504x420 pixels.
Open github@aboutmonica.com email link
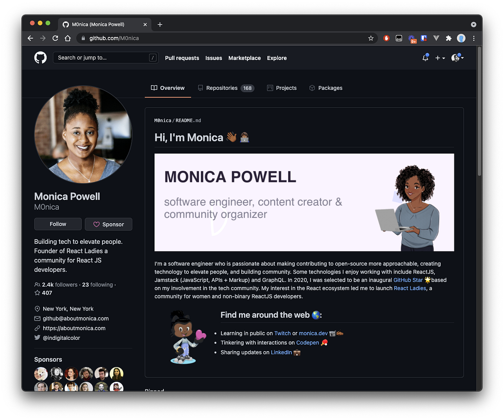tap(76, 318)
